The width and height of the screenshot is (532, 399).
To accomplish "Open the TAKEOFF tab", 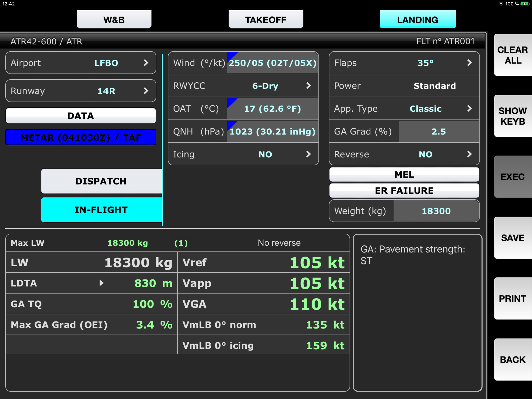I will click(266, 19).
